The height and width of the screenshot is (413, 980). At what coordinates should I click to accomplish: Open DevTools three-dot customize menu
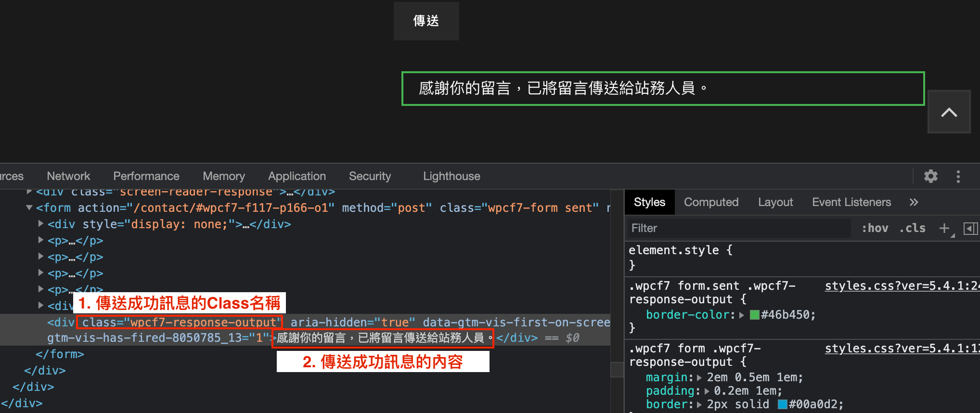point(958,176)
